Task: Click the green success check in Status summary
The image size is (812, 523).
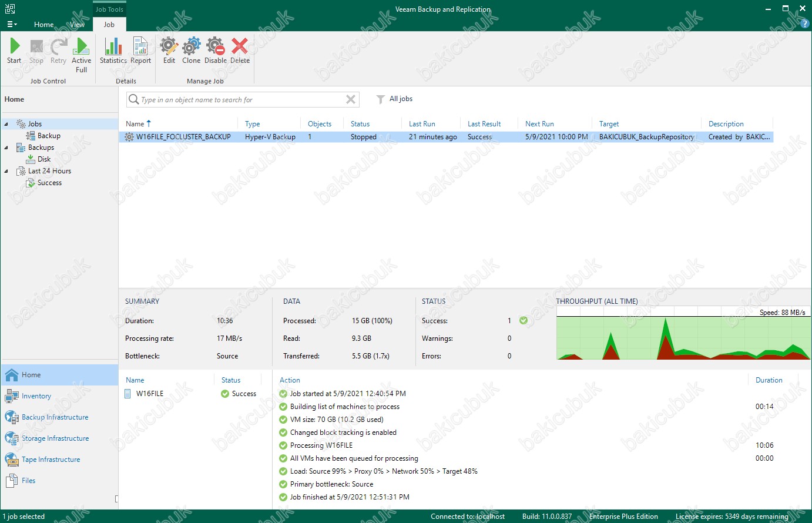Action: coord(524,321)
